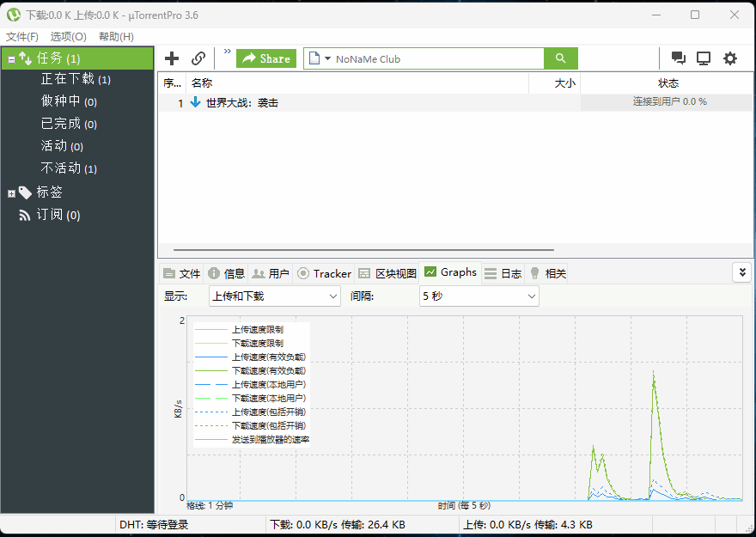Select 正在下载 (1) category
756x537 pixels.
click(x=76, y=79)
